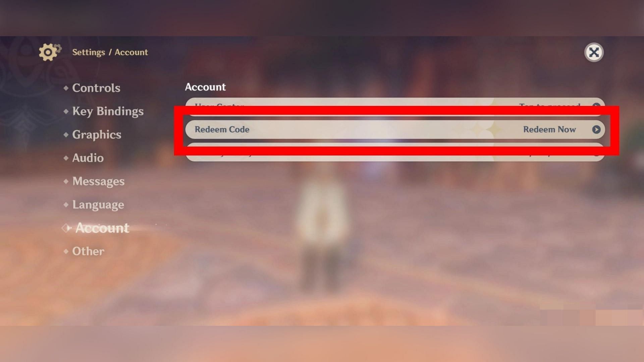This screenshot has width=644, height=362.
Task: Open Settings Account navigation breadcrumb
Action: pyautogui.click(x=110, y=52)
